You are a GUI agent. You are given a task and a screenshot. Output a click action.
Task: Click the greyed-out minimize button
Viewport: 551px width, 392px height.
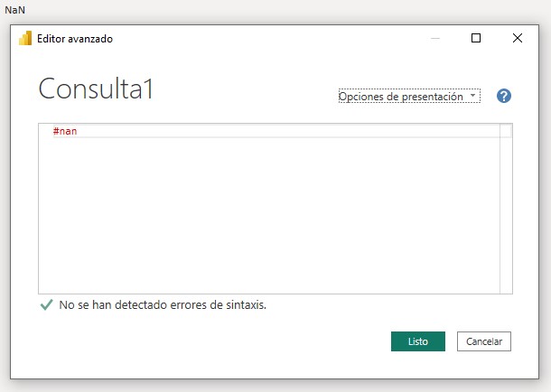[x=435, y=38]
